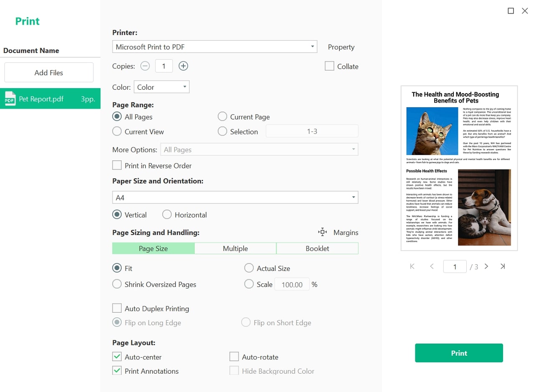
Task: Select the Pet Report.pdf file icon
Action: tap(10, 99)
